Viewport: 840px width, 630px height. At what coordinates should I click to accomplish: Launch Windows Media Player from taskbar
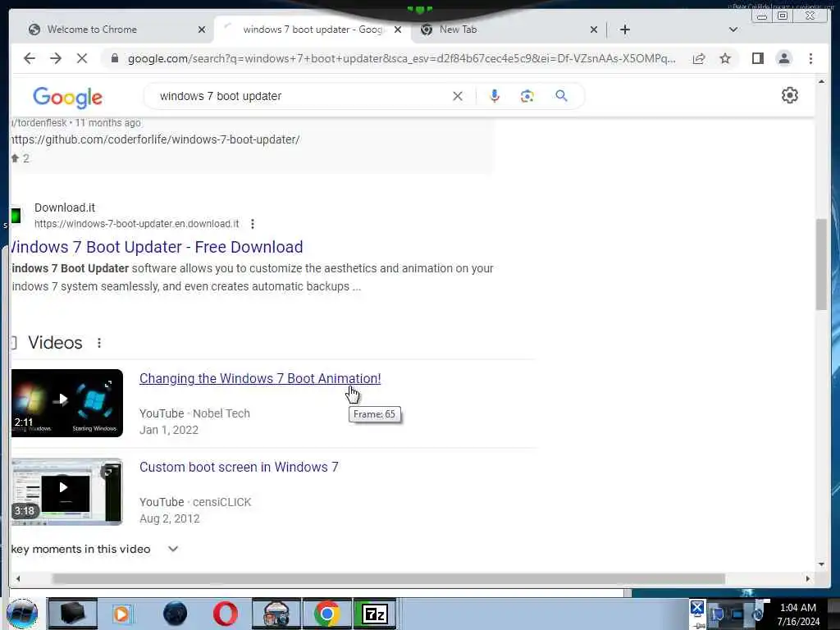(x=122, y=614)
